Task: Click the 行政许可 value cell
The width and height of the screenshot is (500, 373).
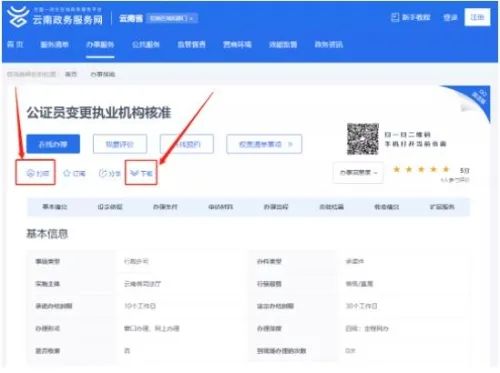Action: point(136,261)
